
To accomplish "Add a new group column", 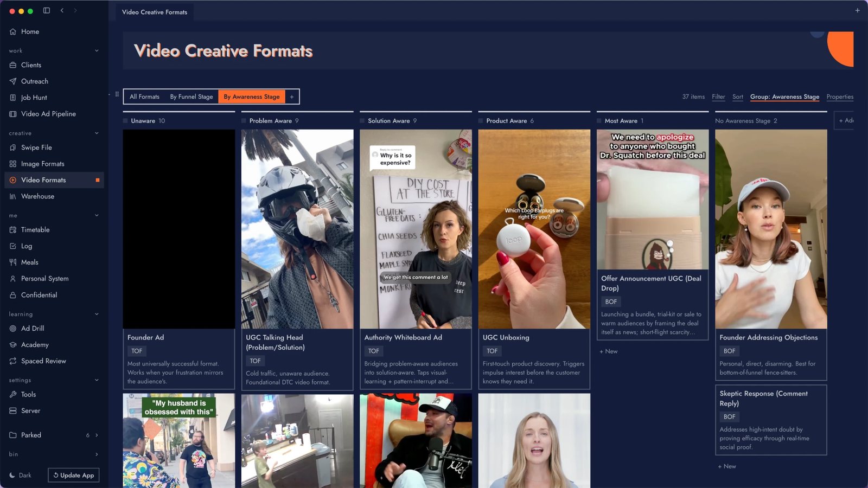I will click(x=845, y=120).
